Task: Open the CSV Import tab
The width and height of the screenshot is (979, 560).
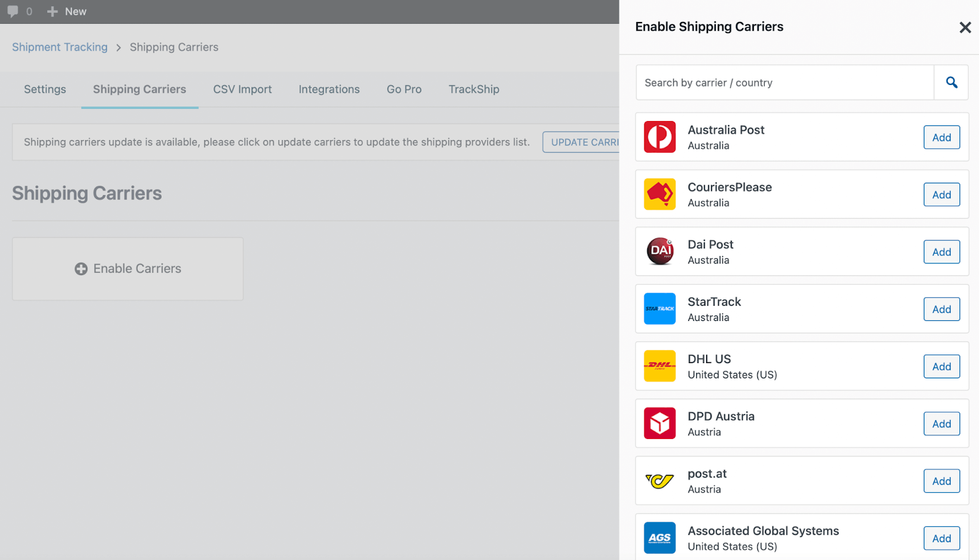Action: [242, 89]
